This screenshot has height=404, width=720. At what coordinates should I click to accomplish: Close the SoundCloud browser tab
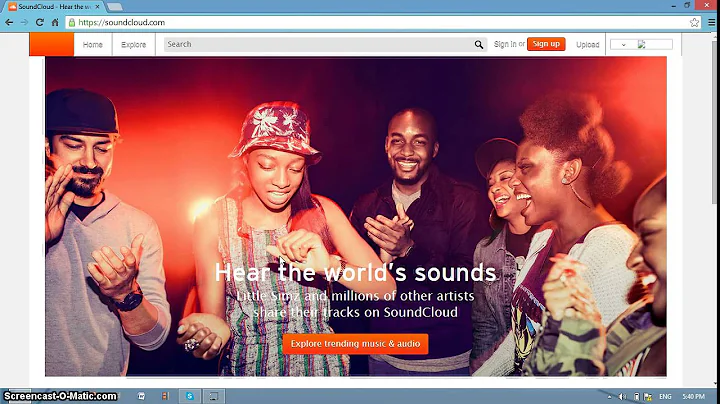[x=97, y=7]
